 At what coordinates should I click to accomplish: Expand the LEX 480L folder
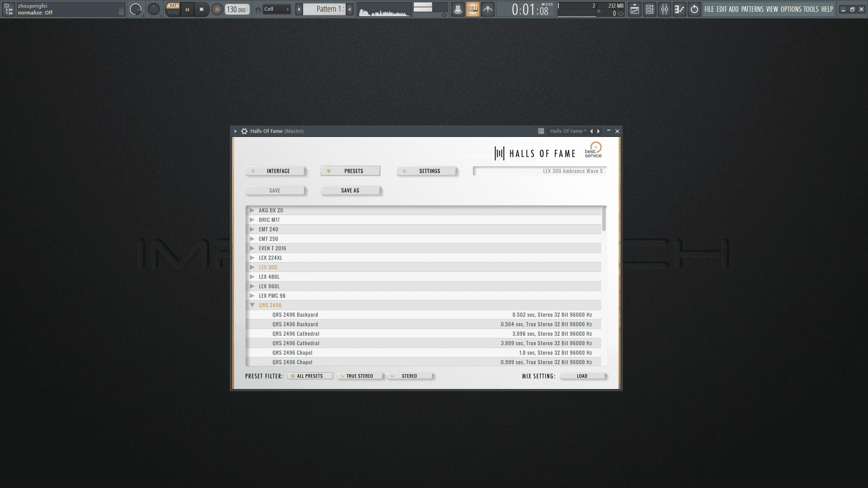pos(252,277)
